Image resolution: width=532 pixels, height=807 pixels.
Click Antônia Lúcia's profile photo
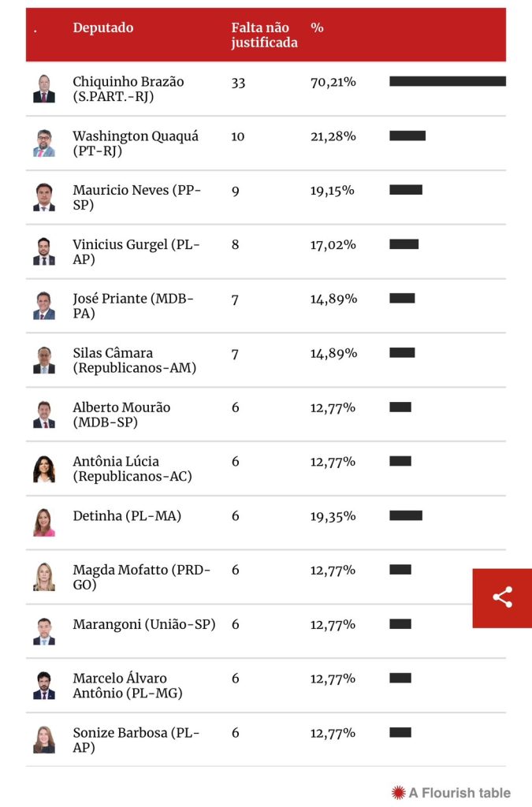pos(44,469)
